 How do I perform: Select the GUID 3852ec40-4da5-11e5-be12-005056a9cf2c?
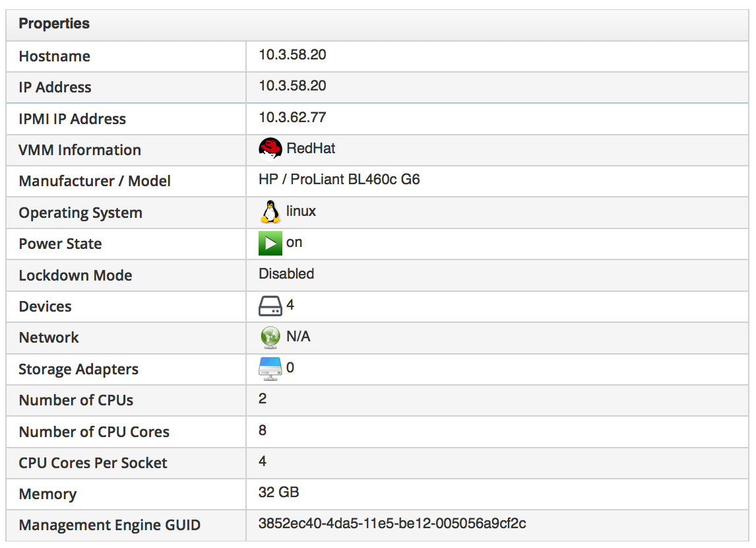(392, 524)
